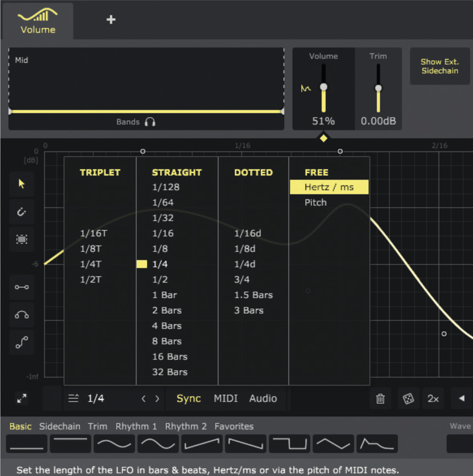Open the Rhythm 2 presets tab
473x476 pixels.
(x=186, y=426)
